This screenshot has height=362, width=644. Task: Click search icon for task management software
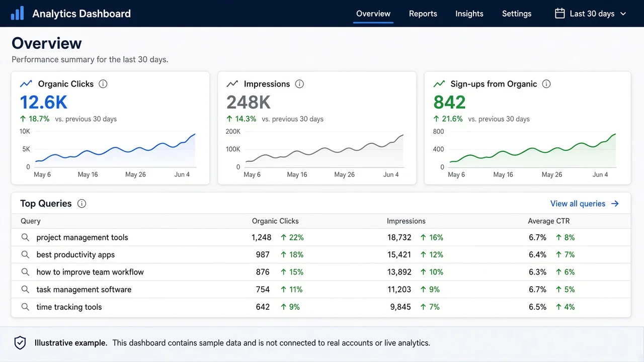pos(25,290)
